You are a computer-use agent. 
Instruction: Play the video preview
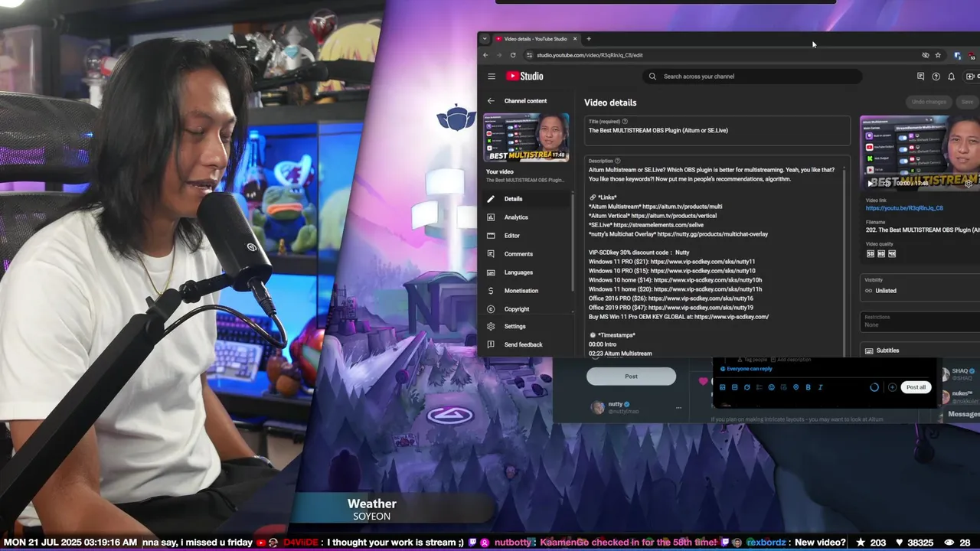click(870, 183)
